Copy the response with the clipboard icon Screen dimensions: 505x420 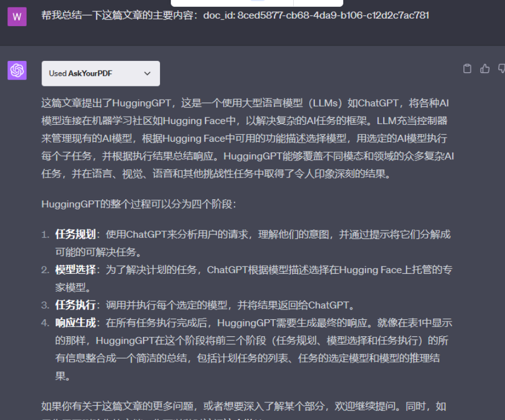[467, 68]
